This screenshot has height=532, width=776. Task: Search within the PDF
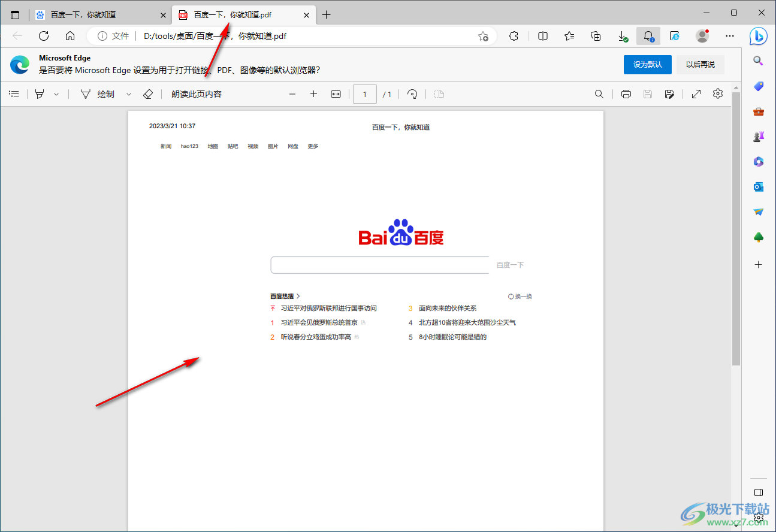(x=599, y=94)
